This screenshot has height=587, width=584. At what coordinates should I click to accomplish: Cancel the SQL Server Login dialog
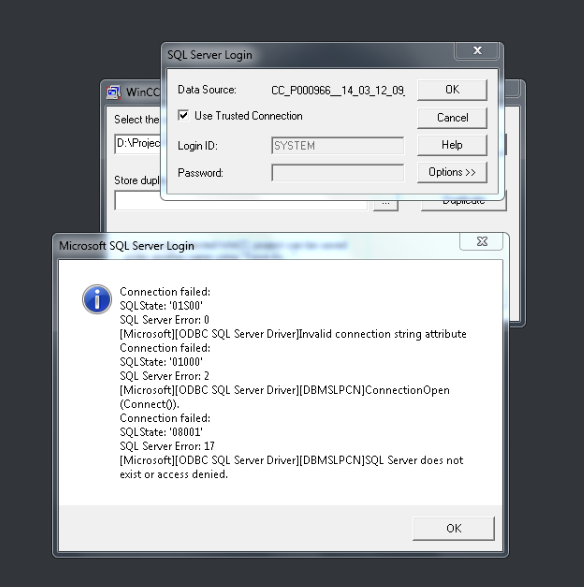(452, 118)
